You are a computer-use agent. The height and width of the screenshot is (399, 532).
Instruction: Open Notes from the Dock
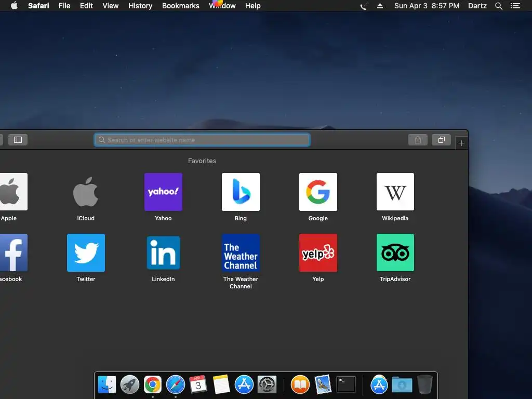(x=221, y=384)
